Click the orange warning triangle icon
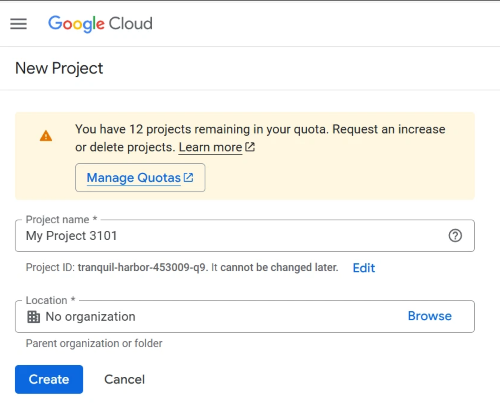 pos(46,136)
